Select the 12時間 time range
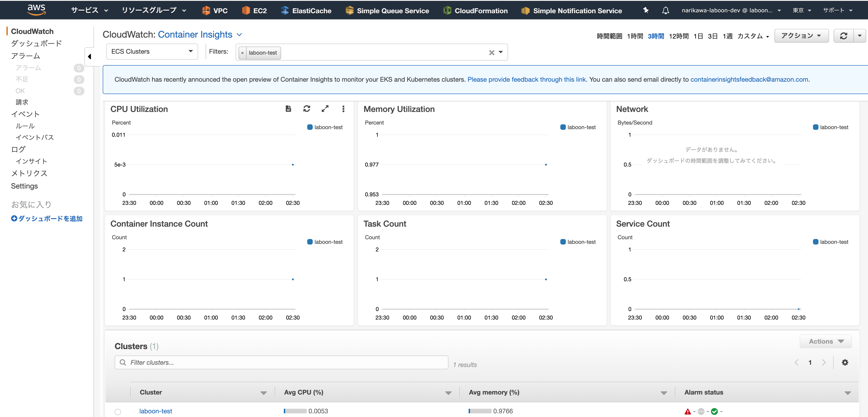Screen dimensions: 868x417 (678, 36)
